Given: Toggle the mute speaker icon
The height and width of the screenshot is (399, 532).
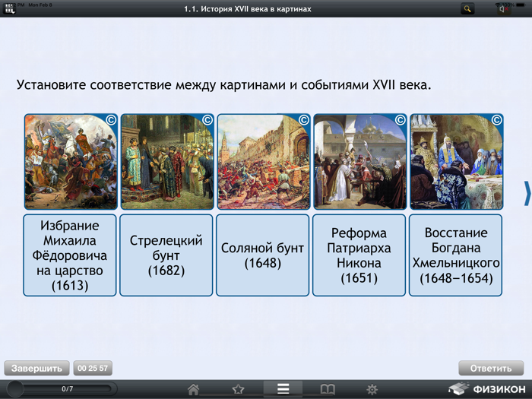Looking at the screenshot, I should tap(503, 9).
